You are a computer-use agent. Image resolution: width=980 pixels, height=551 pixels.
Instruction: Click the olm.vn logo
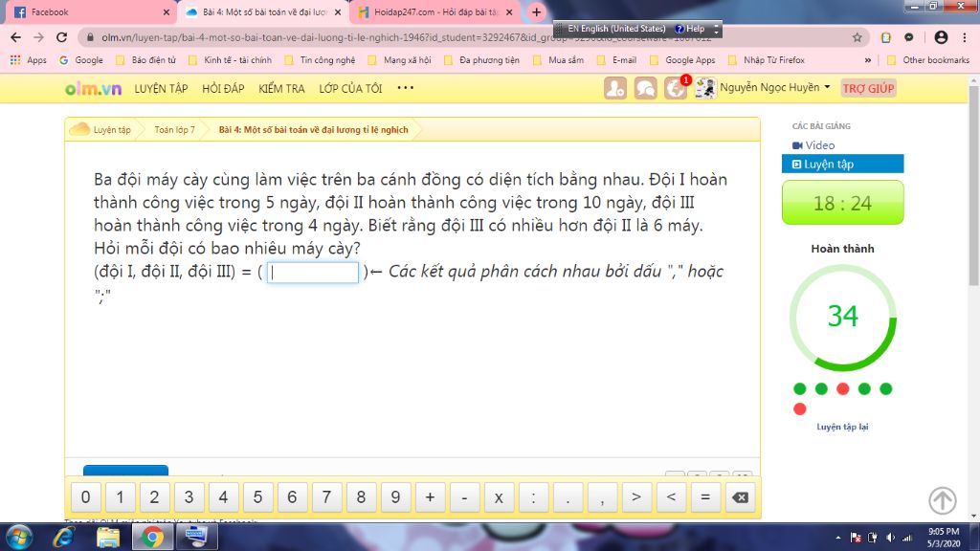[93, 89]
